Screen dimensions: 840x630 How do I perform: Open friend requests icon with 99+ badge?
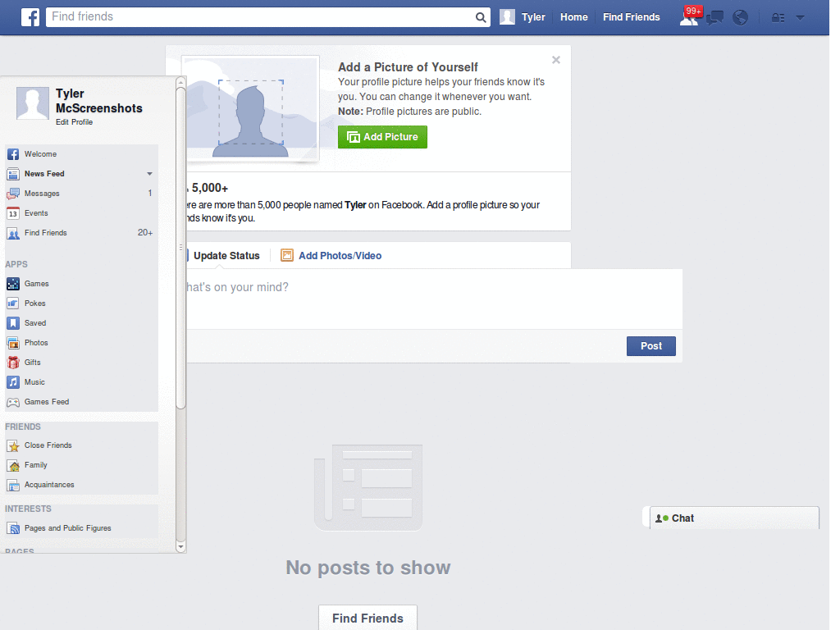pos(690,16)
